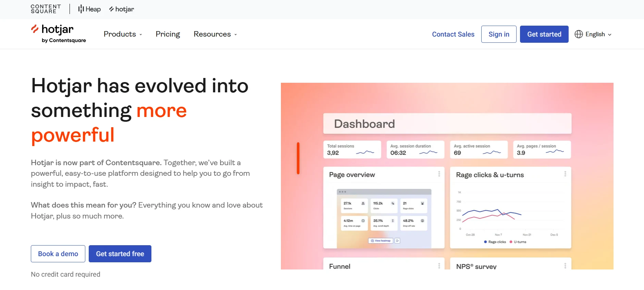Open the Pricing page
This screenshot has height=290, width=644.
click(x=168, y=34)
